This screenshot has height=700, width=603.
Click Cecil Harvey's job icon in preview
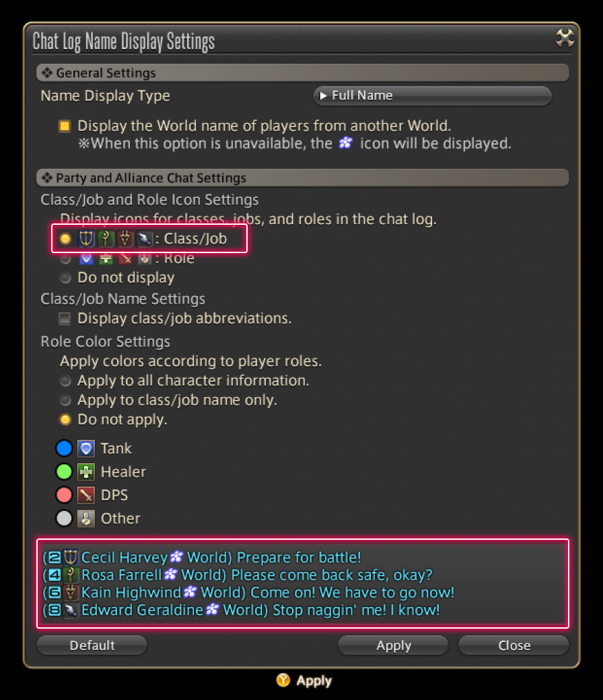(71, 557)
